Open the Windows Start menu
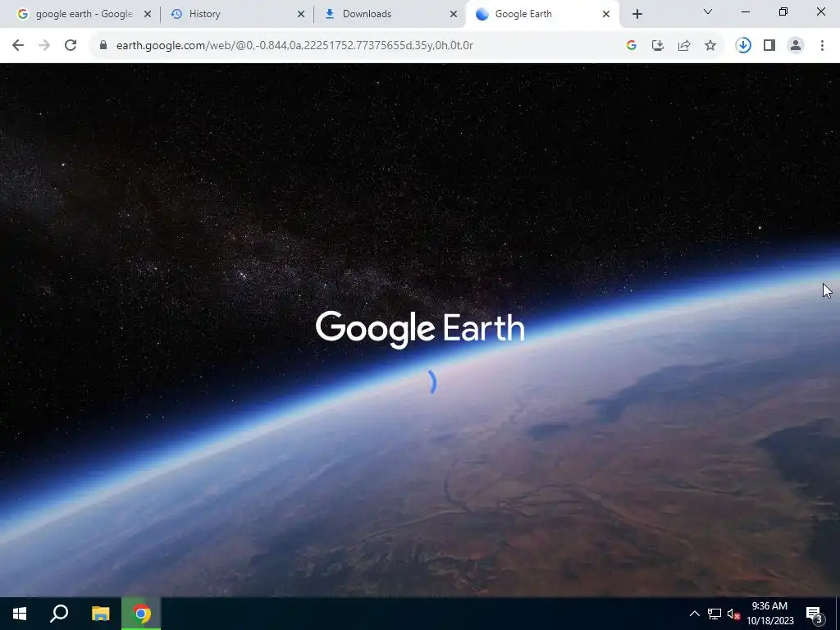This screenshot has height=630, width=840. 20,614
